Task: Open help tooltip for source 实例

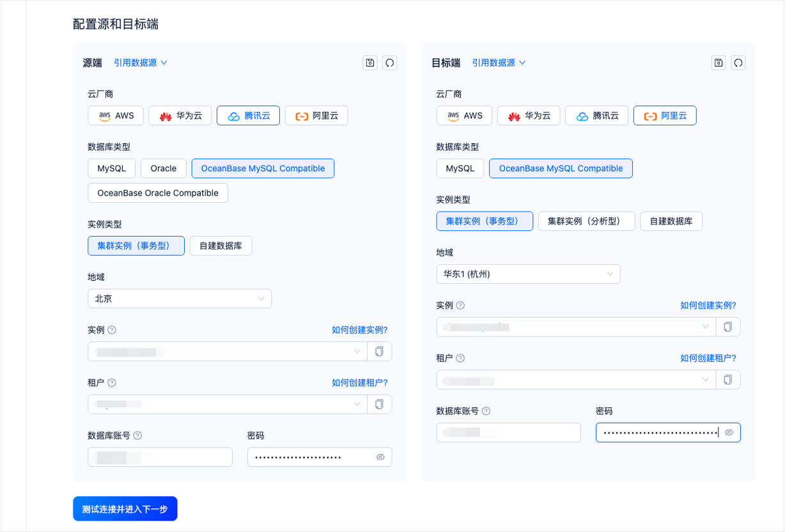Action: pos(112,330)
